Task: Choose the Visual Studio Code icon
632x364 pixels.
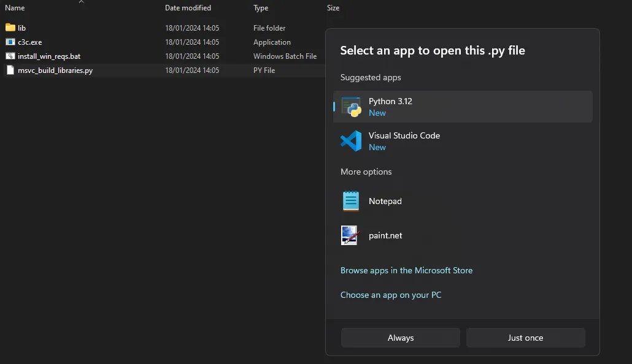Action: [351, 141]
